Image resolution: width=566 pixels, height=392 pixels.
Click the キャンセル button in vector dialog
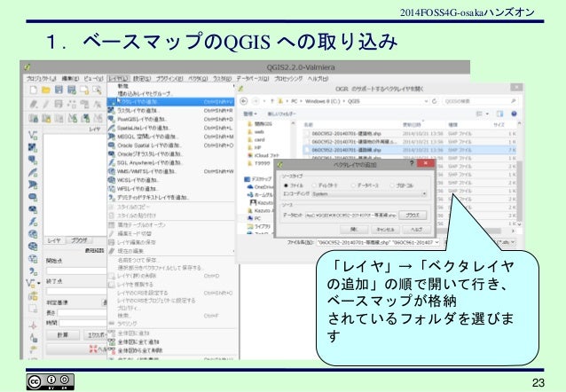coord(385,230)
